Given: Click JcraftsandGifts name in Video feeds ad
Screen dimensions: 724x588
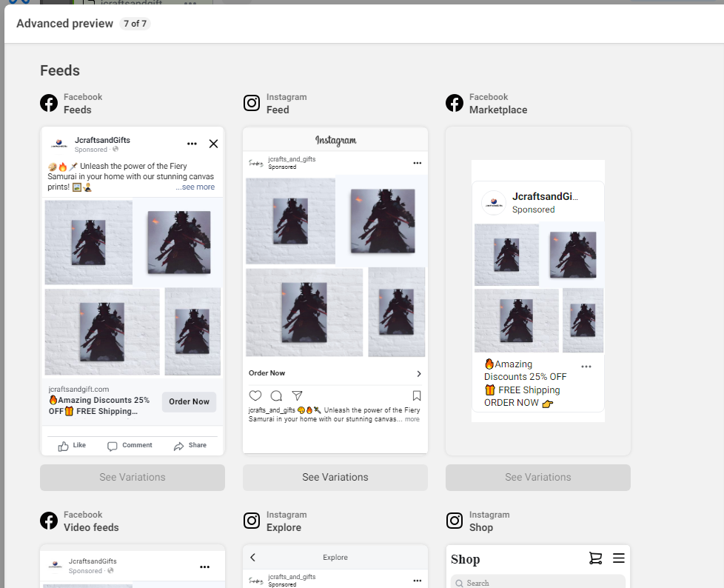Looking at the screenshot, I should [x=93, y=561].
